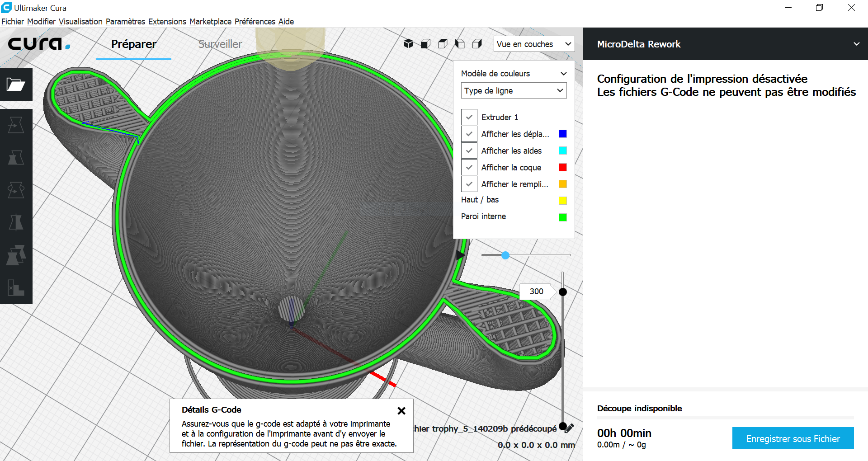
Task: Expand the MicroDelta Rework printer selector
Action: [725, 44]
